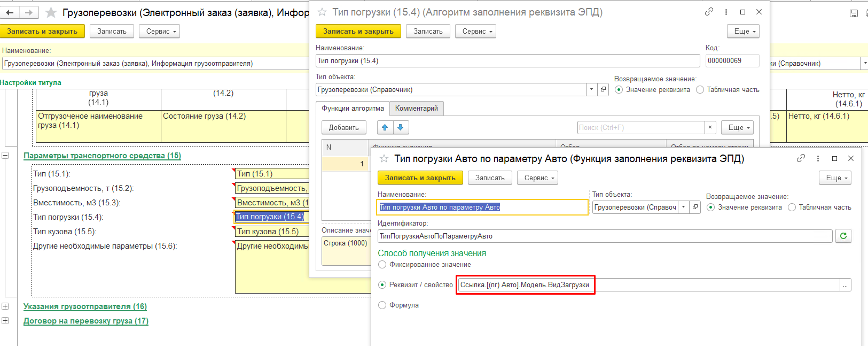The width and height of the screenshot is (868, 346).
Task: Expand the Тип объекта dropdown in the Тип погрузки (15.4) window
Action: point(591,89)
